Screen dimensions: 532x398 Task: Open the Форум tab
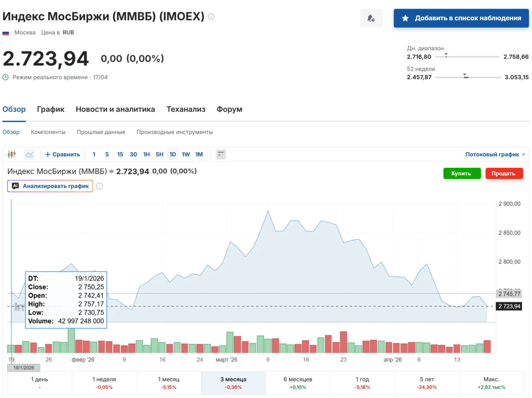pyautogui.click(x=229, y=109)
